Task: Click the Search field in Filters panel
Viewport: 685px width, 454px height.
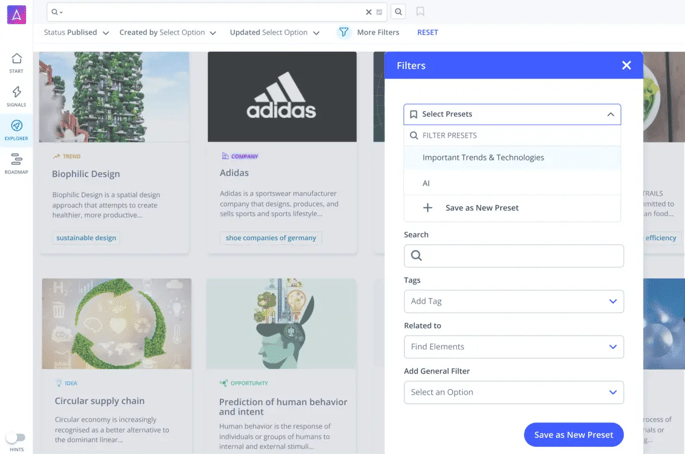Action: pyautogui.click(x=513, y=256)
